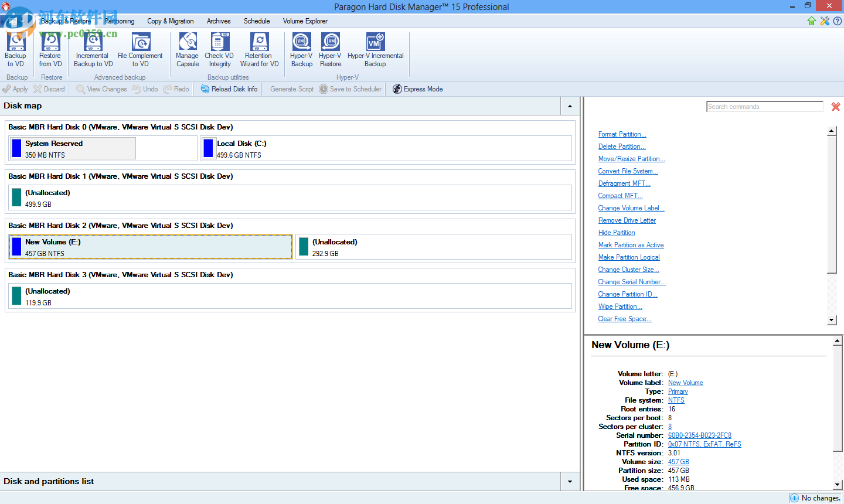Screen dimensions: 844x504
Task: Open the Partition ID value selector
Action: (705, 444)
